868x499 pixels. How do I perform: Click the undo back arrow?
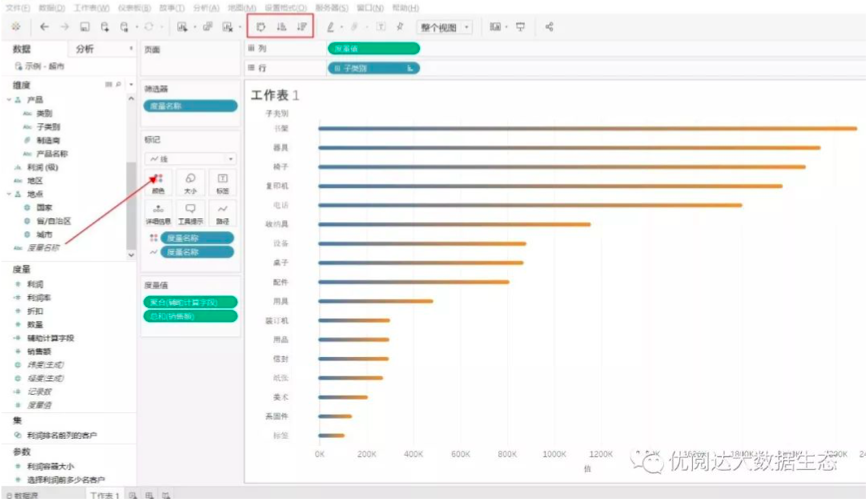[x=44, y=27]
